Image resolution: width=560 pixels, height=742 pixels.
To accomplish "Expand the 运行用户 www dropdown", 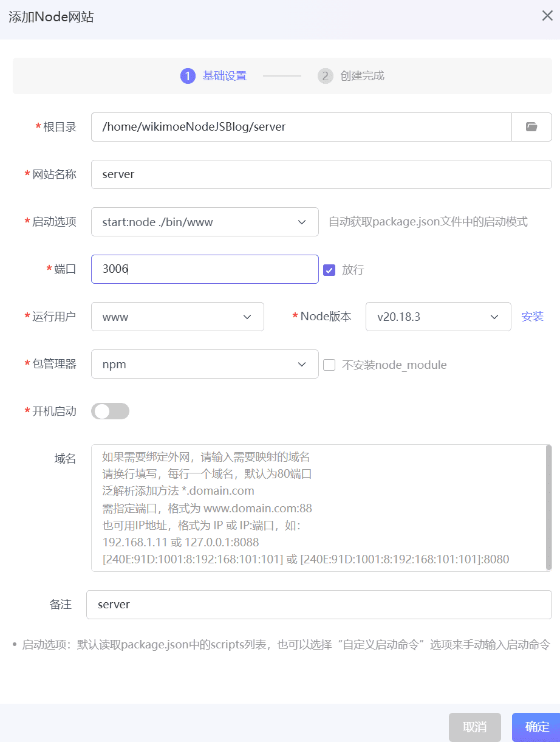I will tap(177, 317).
